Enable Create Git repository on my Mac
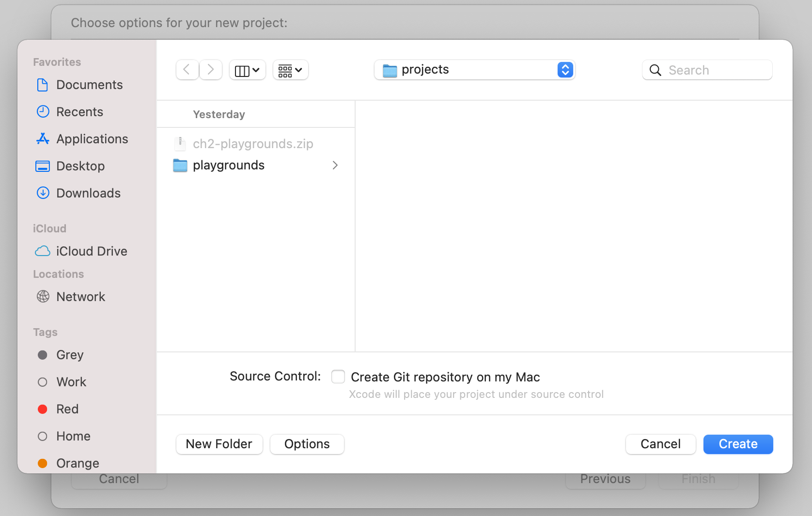This screenshot has height=516, width=812. coord(338,376)
